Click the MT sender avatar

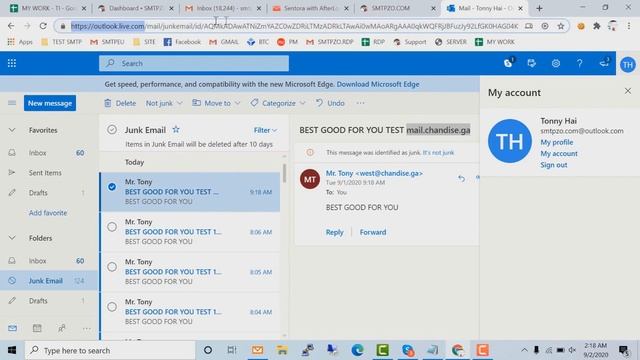[x=310, y=179]
